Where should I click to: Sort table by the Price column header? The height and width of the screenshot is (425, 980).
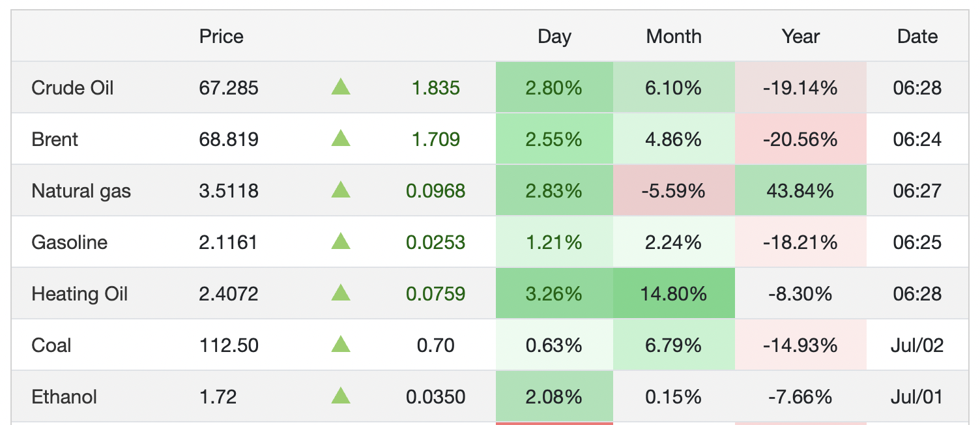222,37
